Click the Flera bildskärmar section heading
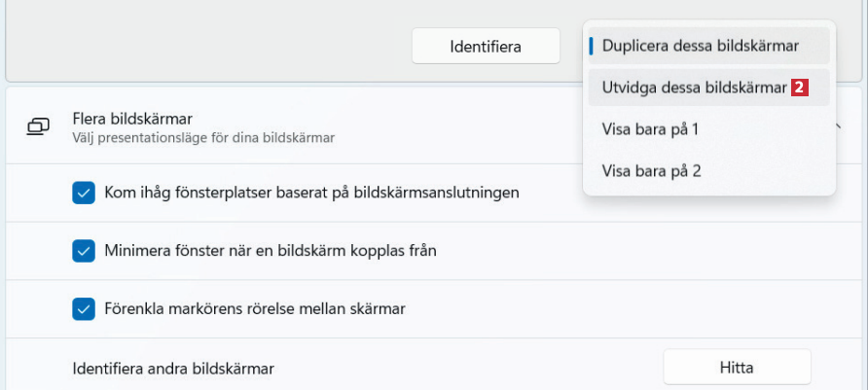 pyautogui.click(x=131, y=119)
